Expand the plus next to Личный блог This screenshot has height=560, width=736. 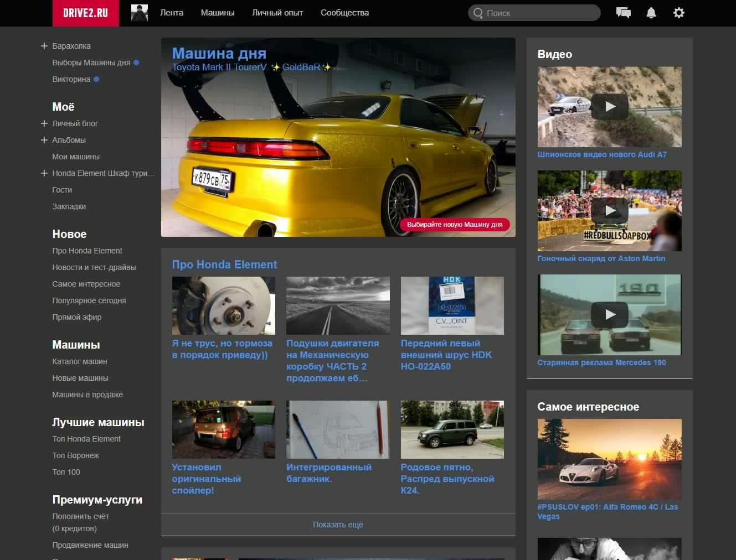(44, 123)
